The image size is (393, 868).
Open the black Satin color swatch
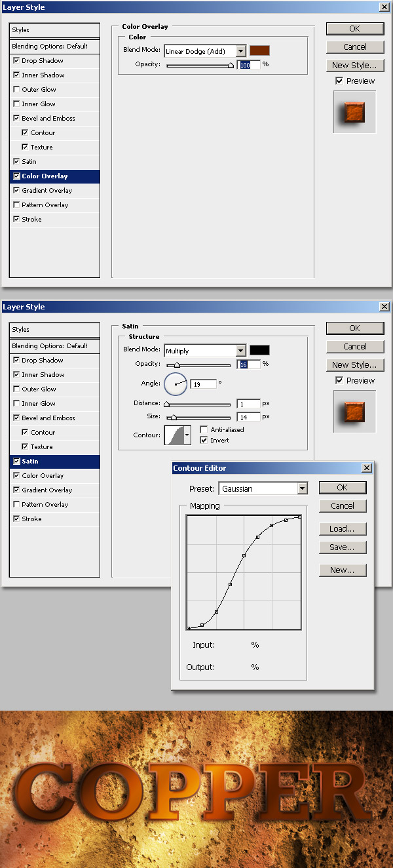coord(259,350)
